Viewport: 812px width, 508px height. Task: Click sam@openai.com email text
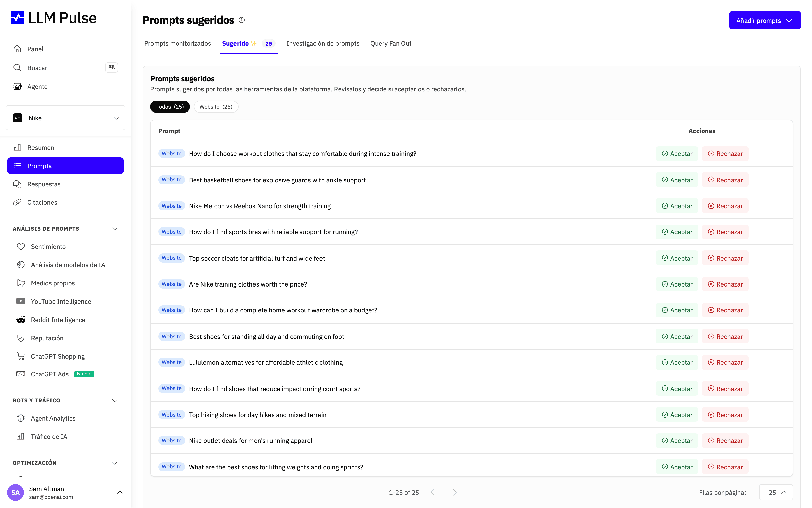51,497
